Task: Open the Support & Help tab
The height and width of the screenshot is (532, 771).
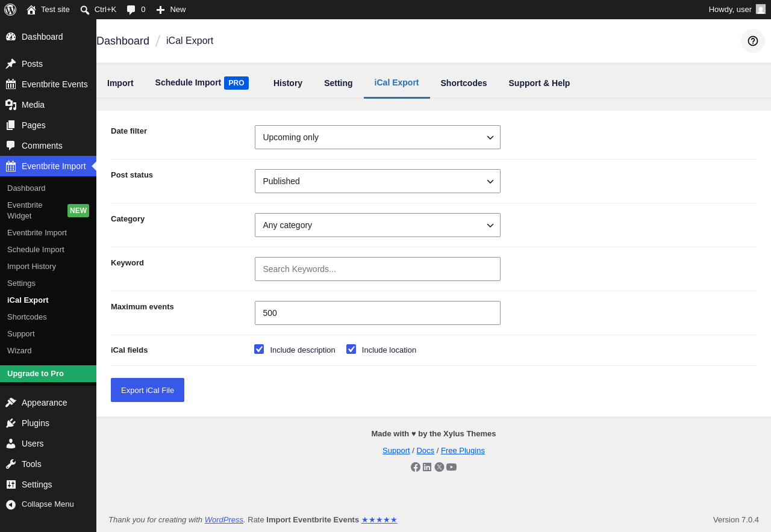Action: point(539,83)
